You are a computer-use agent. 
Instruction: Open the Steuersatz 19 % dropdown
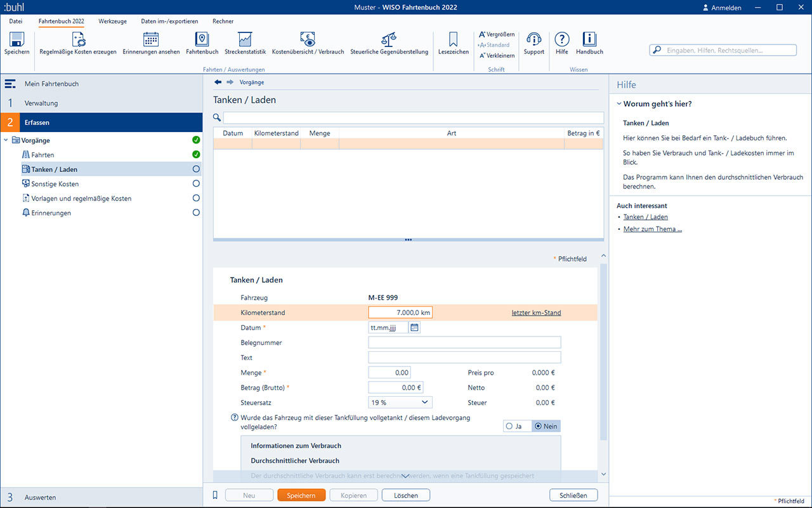[400, 402]
